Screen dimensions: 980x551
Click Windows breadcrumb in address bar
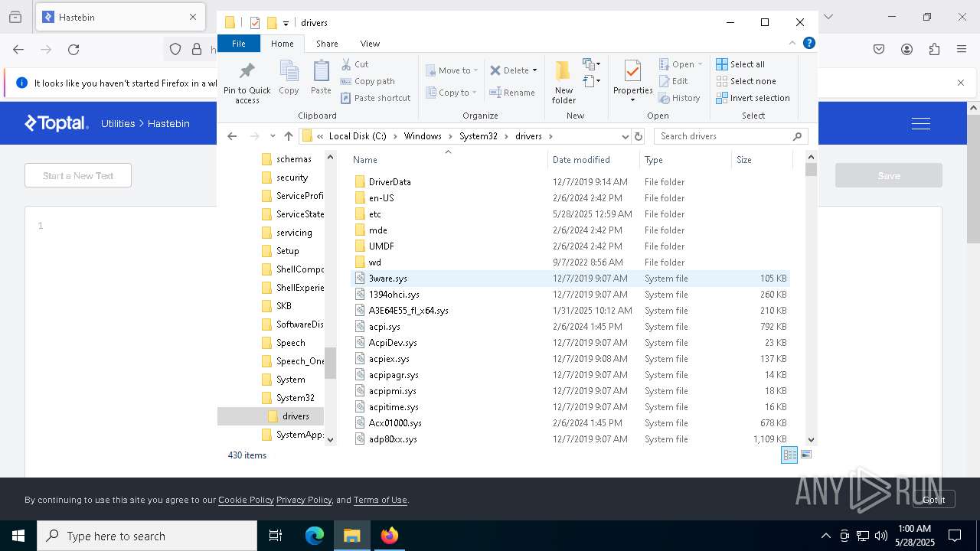point(423,136)
